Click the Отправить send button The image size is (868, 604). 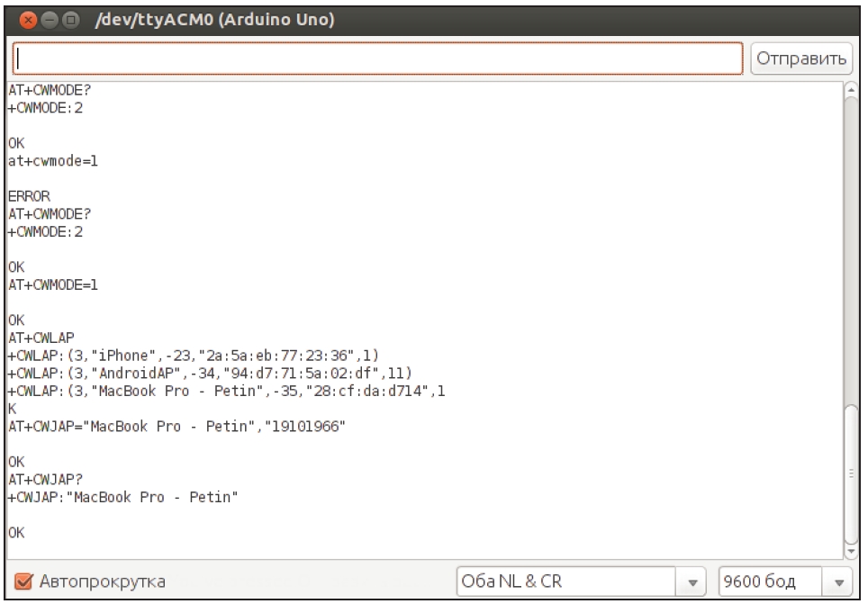pos(801,59)
